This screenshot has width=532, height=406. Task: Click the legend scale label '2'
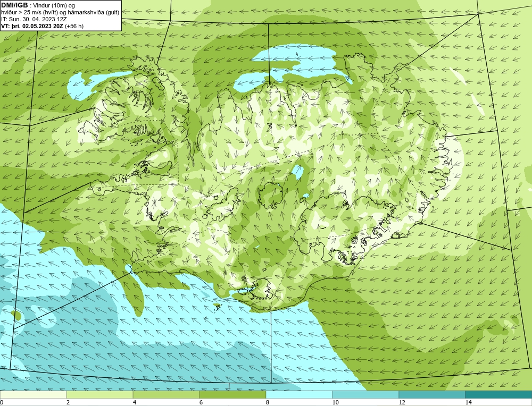tap(68, 402)
